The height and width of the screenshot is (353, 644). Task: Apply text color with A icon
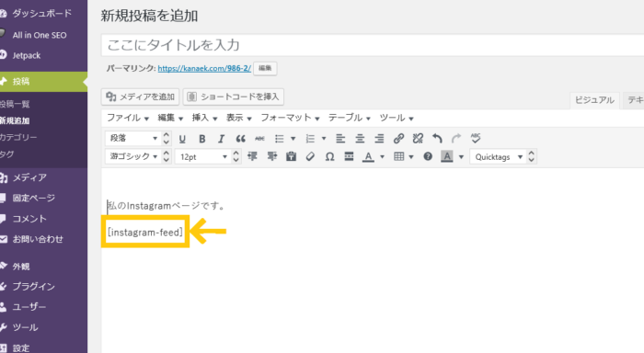point(368,156)
